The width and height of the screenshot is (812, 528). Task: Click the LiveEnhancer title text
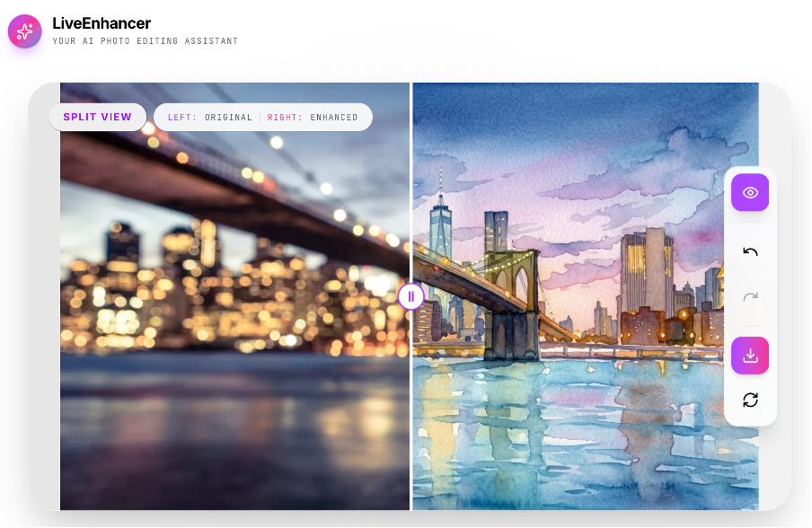click(101, 23)
